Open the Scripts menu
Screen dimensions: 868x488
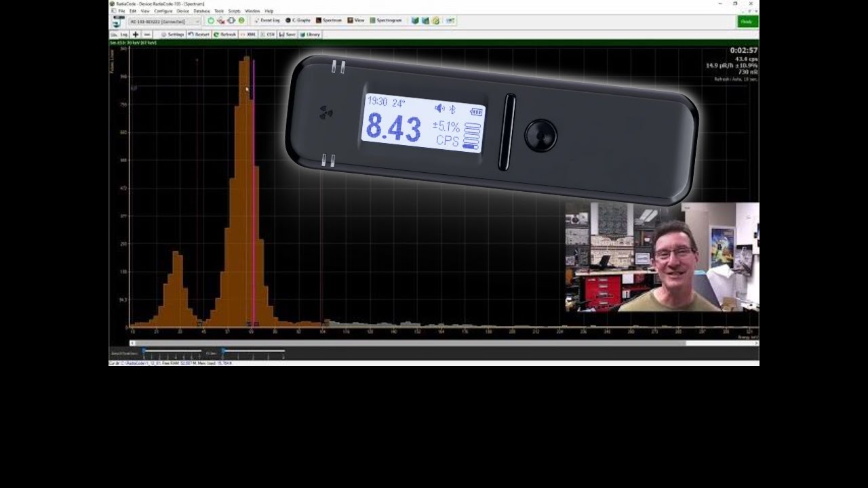(x=235, y=11)
